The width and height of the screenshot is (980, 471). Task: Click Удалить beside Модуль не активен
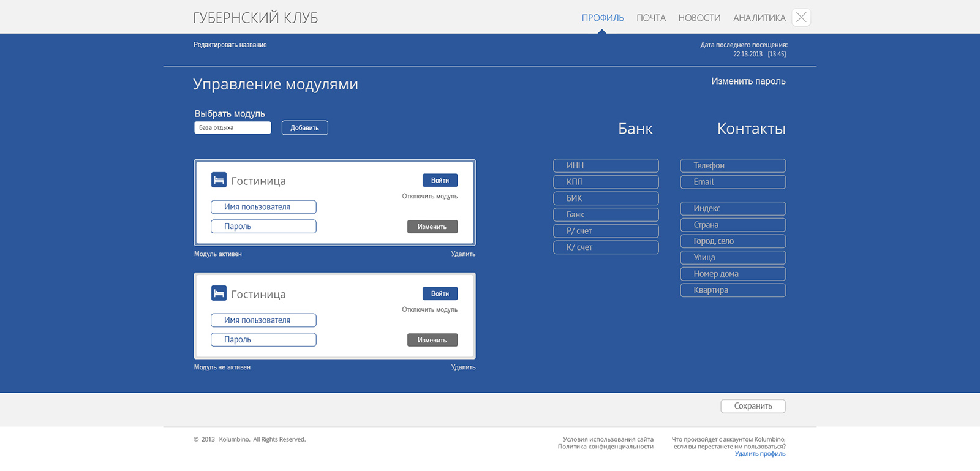[x=463, y=367]
